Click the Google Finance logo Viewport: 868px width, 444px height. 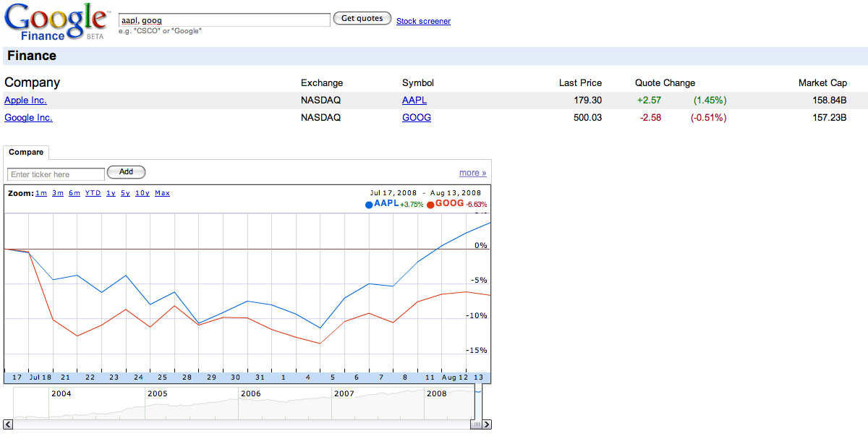[x=56, y=22]
